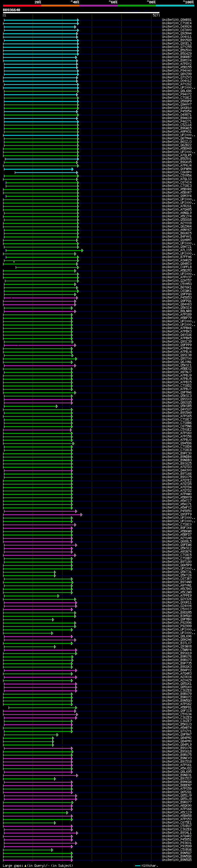Image resolution: width=197 pixels, height=868 pixels.
Task: Select hit UniRef100_B9NCV3
Action: tap(177, 758)
